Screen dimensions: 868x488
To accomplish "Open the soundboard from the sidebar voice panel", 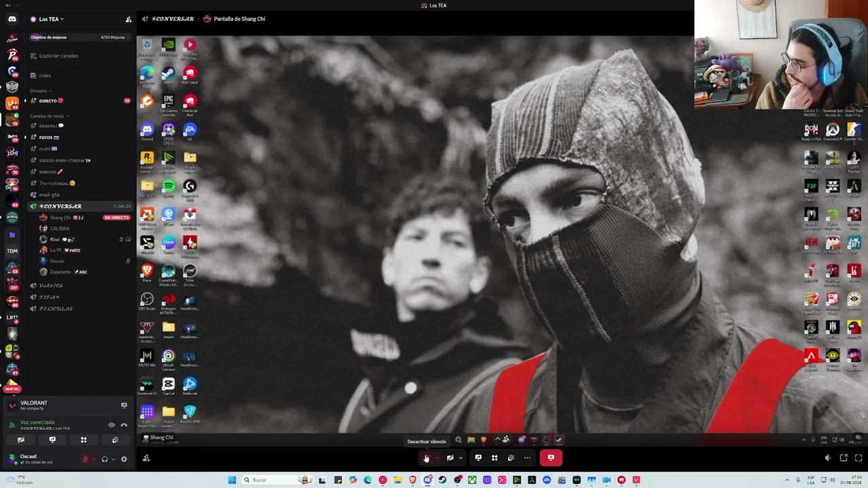I will [115, 440].
